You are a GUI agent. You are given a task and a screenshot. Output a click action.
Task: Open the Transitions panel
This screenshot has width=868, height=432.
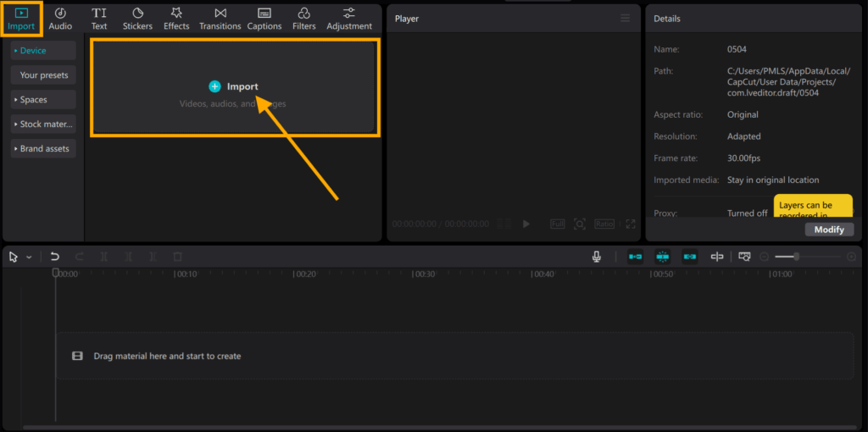[220, 19]
